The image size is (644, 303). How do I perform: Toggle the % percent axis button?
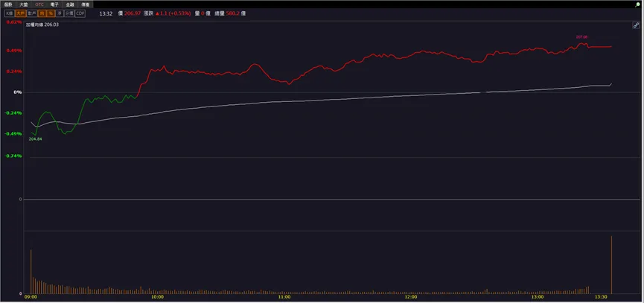click(51, 13)
